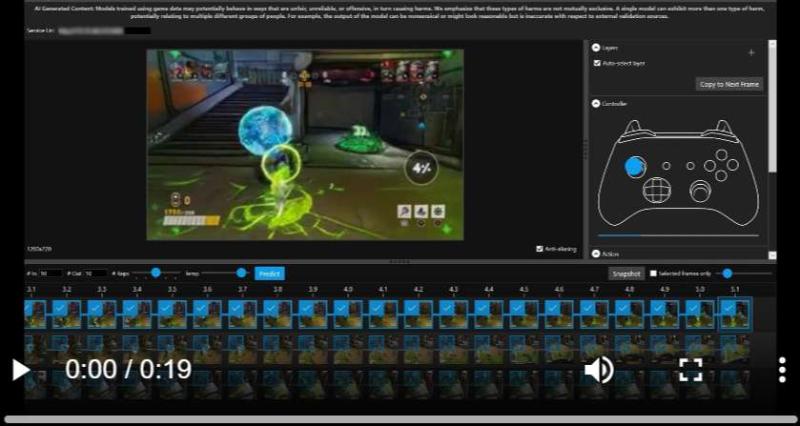Collapse the Controller section
Screen dimensions: 800x426
(595, 104)
